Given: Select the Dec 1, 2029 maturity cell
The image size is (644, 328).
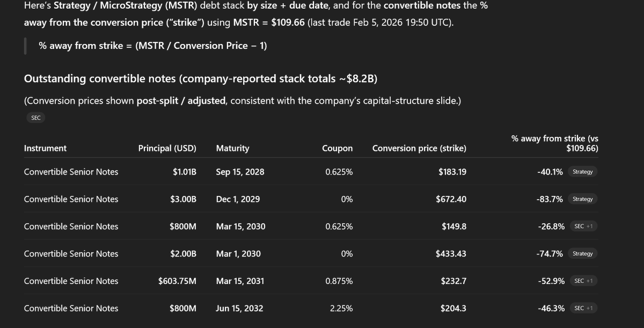Looking at the screenshot, I should point(238,199).
